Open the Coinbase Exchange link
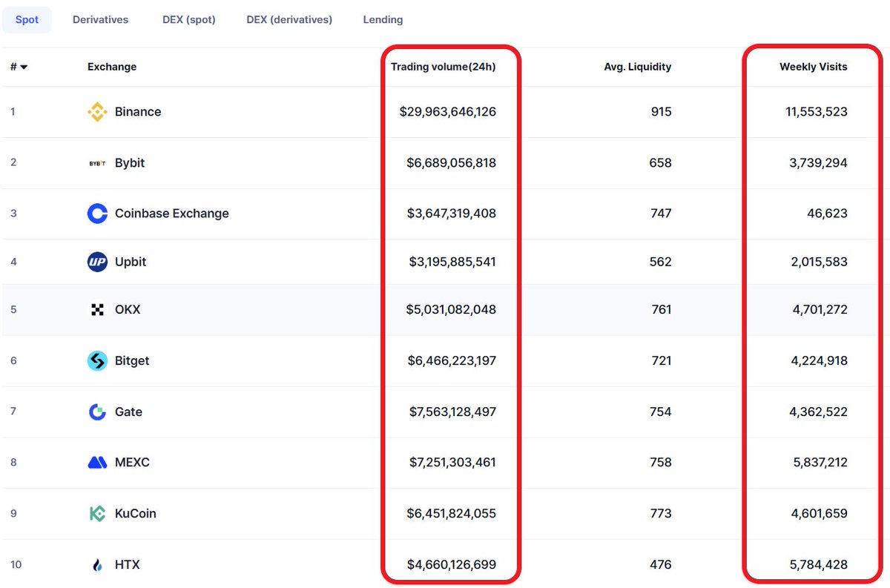Viewport: 890px width, 588px height. [172, 214]
